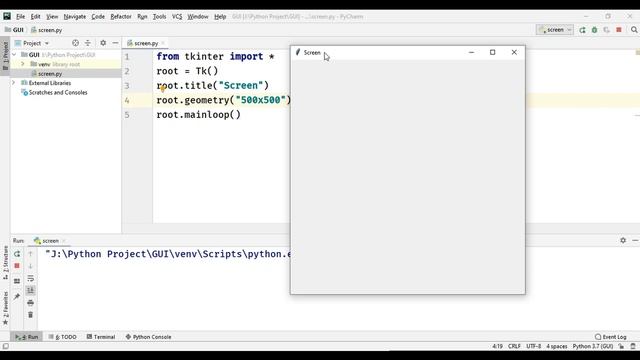
Task: Open the Python Console tool window
Action: [148, 337]
